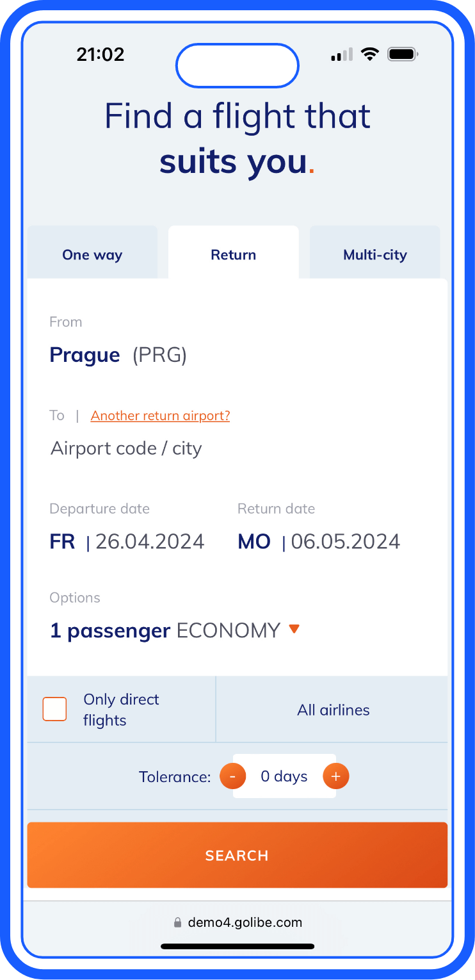Tap the battery status icon
Image resolution: width=475 pixels, height=980 pixels.
click(403, 54)
